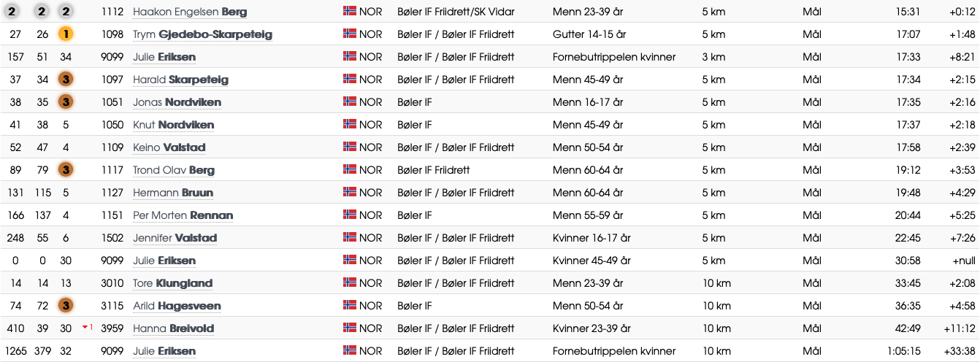The image size is (980, 362).
Task: Open the Trym Gjedebo-Skarpeteig runner link
Action: click(x=202, y=35)
